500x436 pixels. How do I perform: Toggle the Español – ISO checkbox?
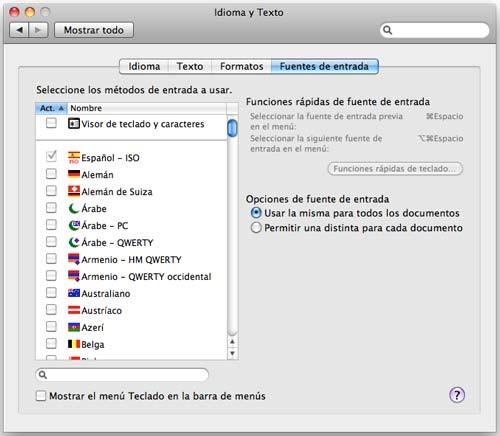click(51, 156)
